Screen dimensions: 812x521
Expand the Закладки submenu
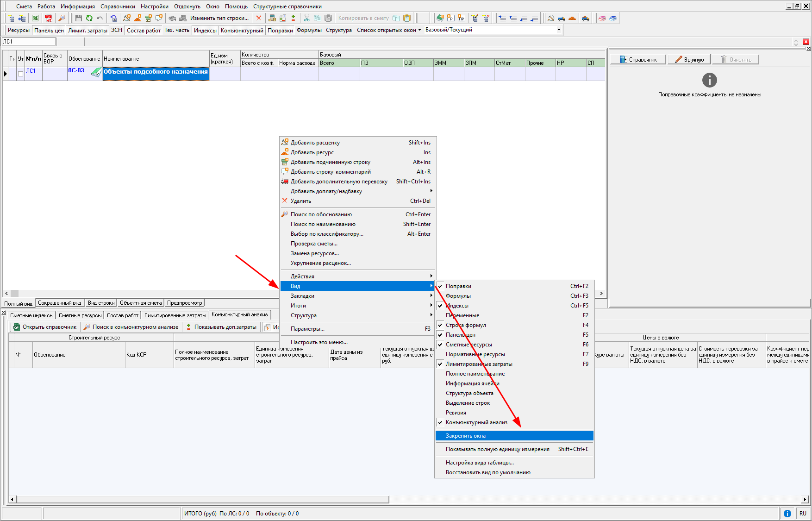click(358, 296)
